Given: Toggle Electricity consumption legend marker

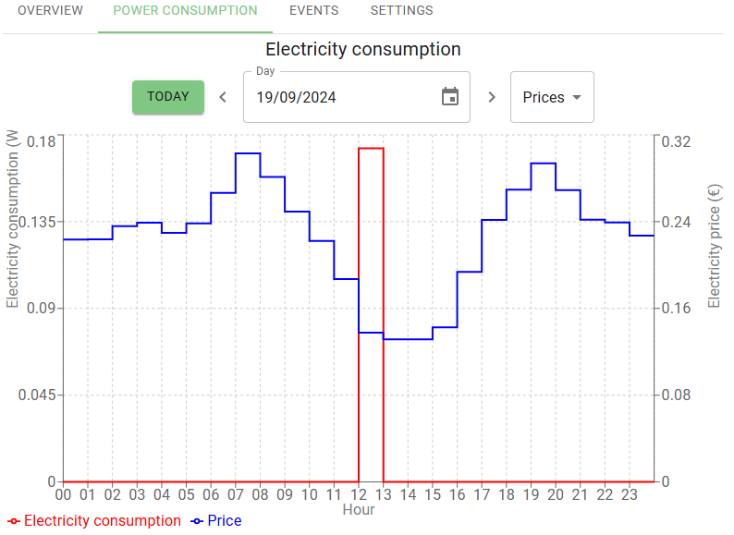Looking at the screenshot, I should coord(14,521).
